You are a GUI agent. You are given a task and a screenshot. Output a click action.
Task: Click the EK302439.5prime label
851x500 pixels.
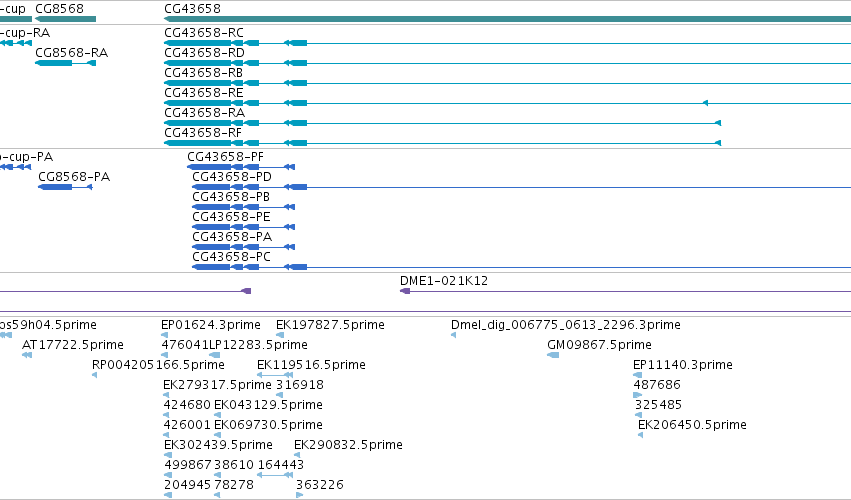pyautogui.click(x=218, y=445)
